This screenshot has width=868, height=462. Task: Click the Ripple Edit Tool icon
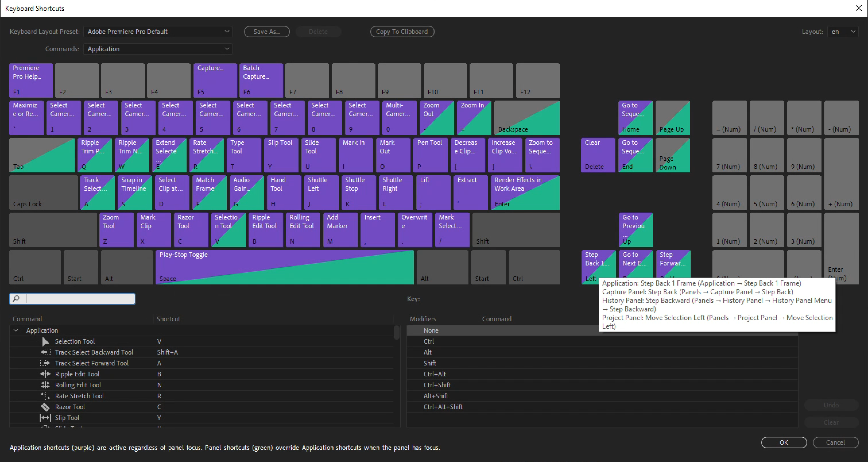tap(45, 374)
